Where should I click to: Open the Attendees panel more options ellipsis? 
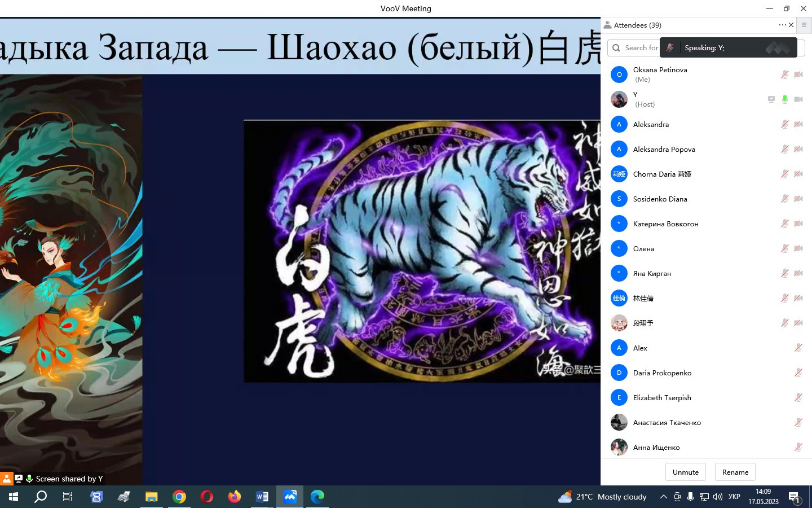pyautogui.click(x=782, y=25)
